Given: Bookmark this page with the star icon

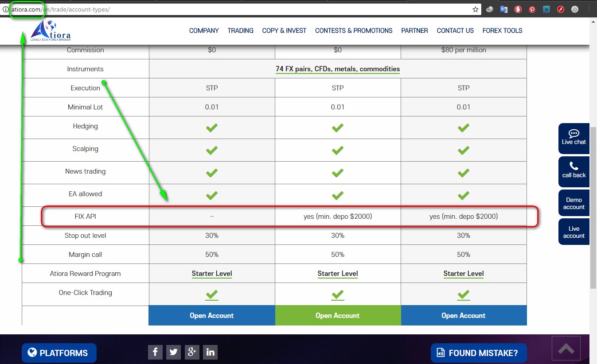Looking at the screenshot, I should coord(476,9).
